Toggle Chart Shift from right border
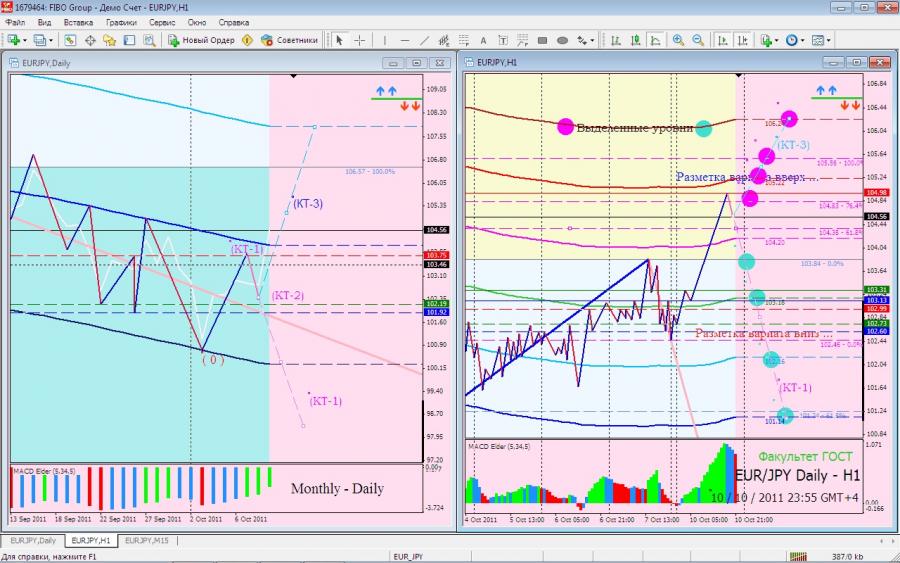The image size is (900, 563). pyautogui.click(x=743, y=40)
